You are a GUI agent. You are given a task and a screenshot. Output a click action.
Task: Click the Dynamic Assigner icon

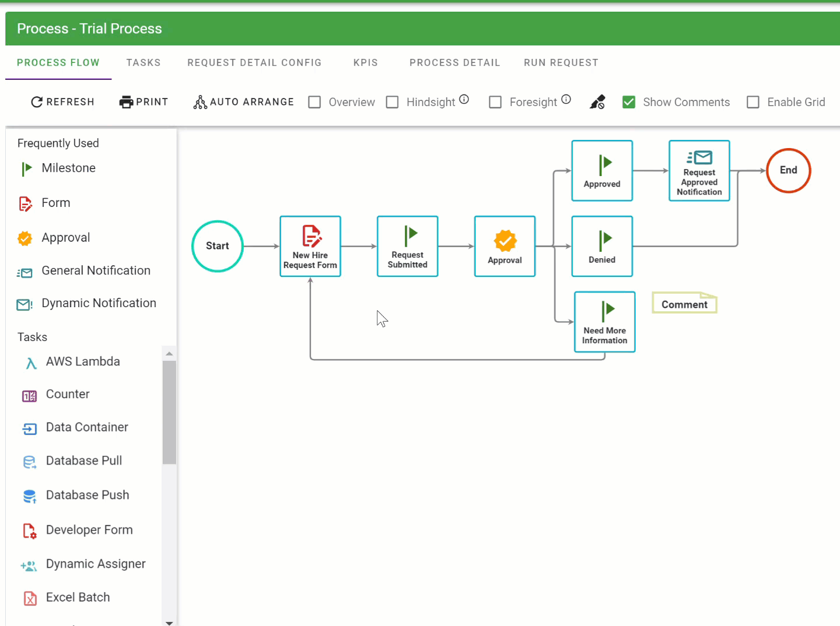pyautogui.click(x=29, y=565)
